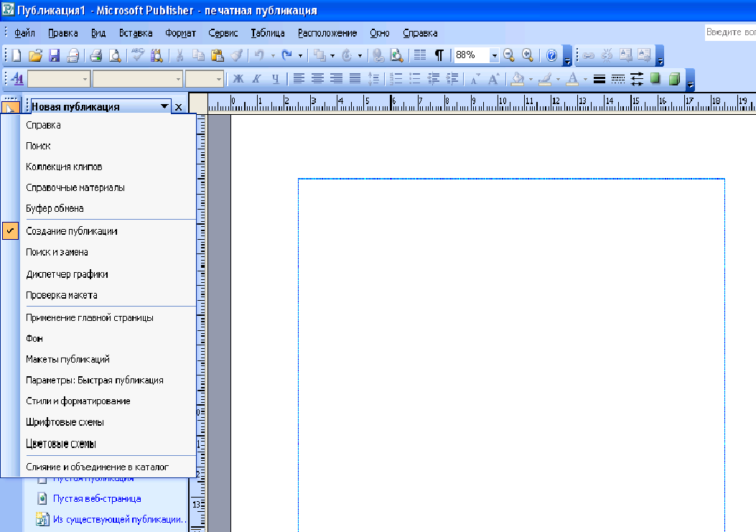Click the New publication icon
756x532 pixels.
[17, 55]
